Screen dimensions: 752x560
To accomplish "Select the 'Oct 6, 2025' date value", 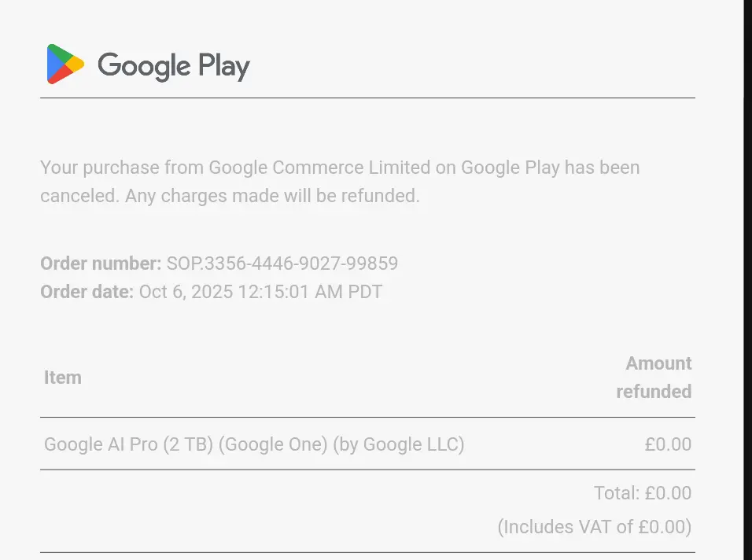I will [x=186, y=292].
